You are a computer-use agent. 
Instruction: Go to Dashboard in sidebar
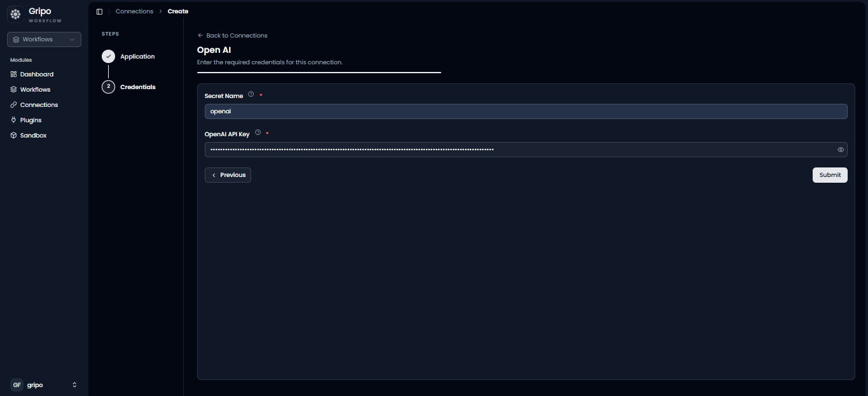(x=36, y=74)
